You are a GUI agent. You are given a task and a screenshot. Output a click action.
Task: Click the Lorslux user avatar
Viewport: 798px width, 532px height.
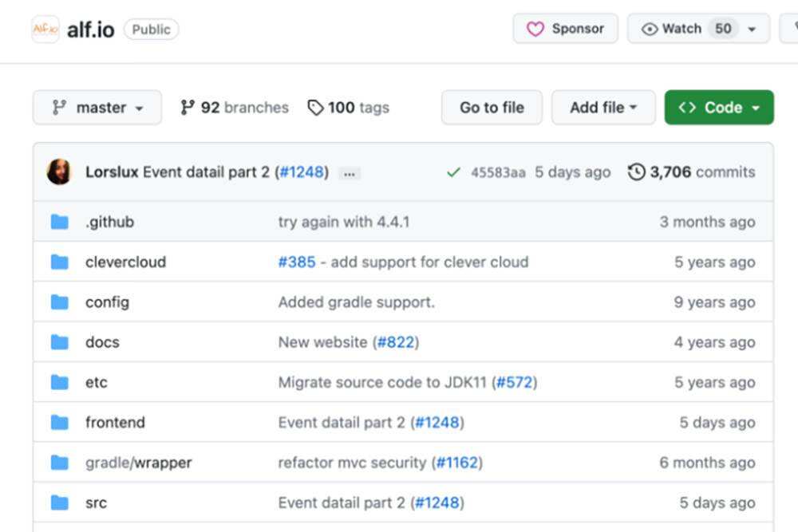(59, 171)
